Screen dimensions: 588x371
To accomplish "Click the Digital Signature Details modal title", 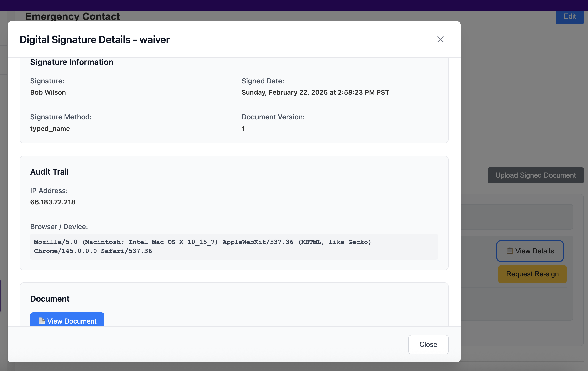I will [x=95, y=40].
